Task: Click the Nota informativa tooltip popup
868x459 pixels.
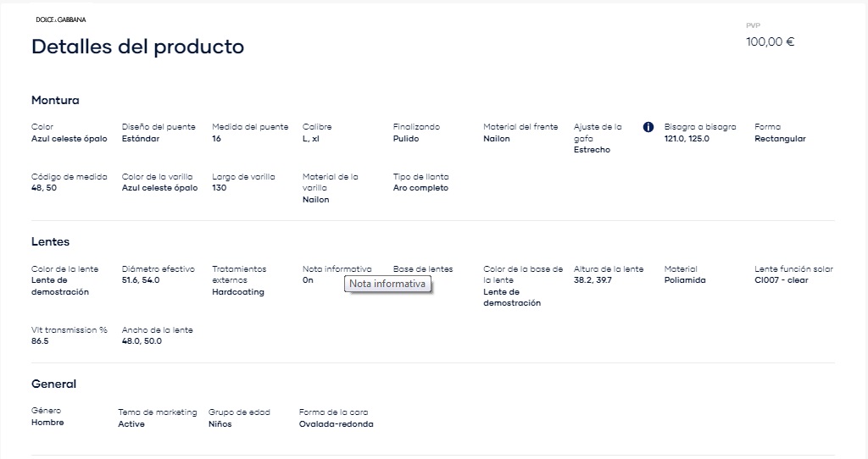Action: 387,284
